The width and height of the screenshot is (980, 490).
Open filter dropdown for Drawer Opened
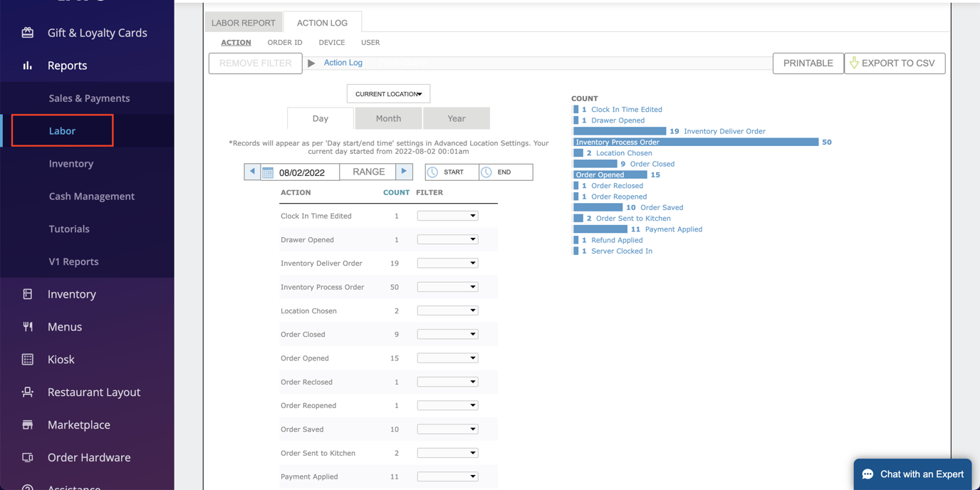(447, 240)
